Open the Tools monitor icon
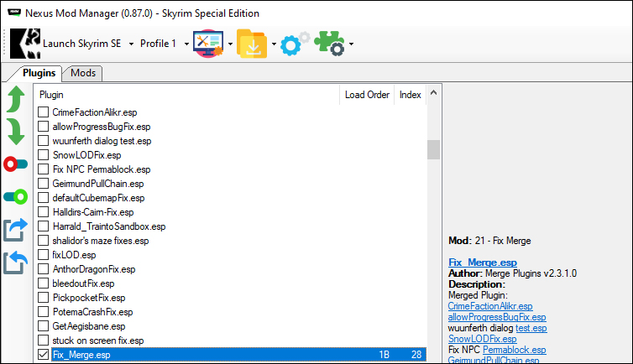 click(208, 44)
